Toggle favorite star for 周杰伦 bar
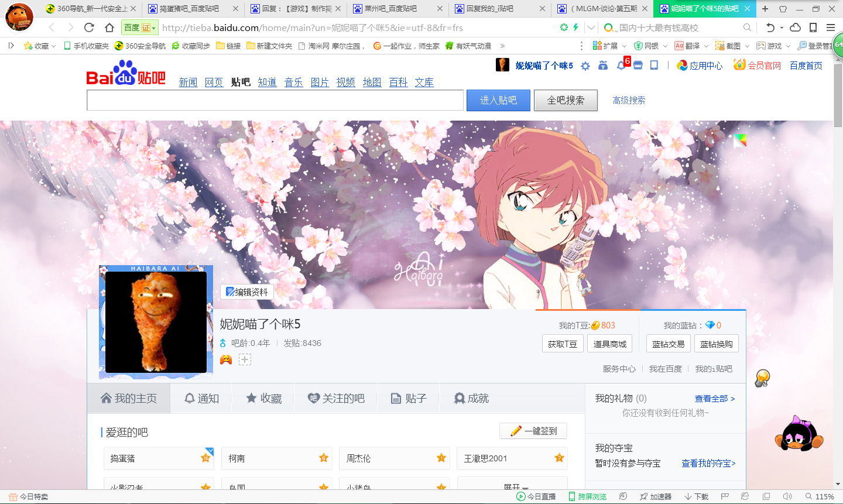 441,458
